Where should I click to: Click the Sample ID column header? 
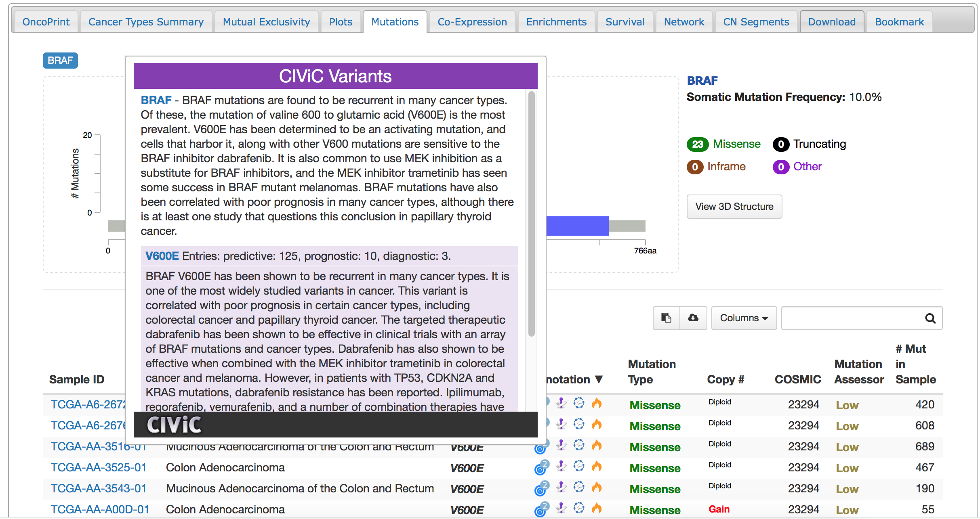[x=77, y=379]
